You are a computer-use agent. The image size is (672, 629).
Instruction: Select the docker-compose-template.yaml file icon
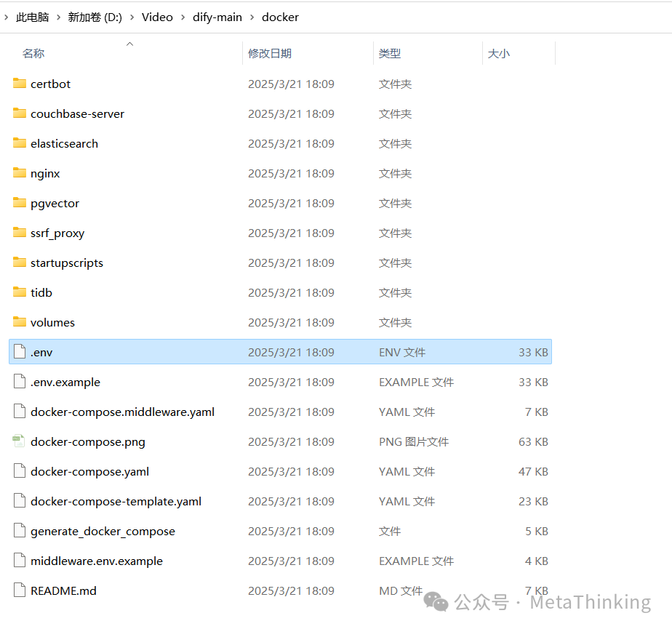(20, 500)
